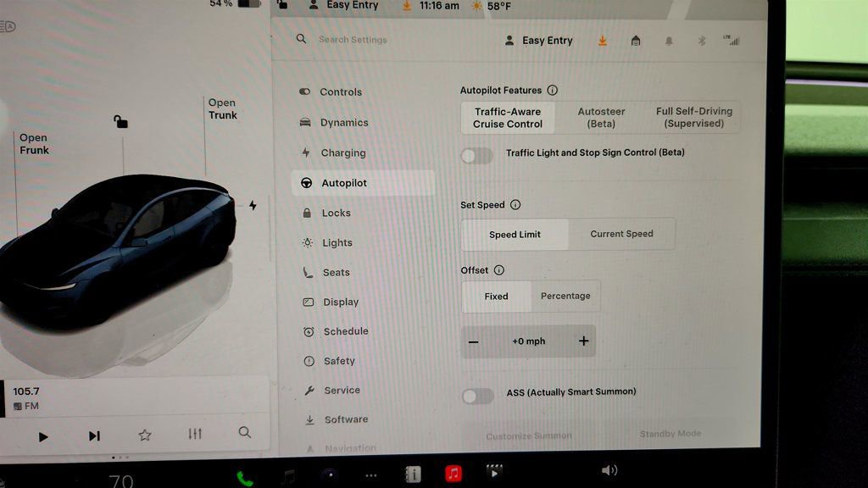Viewport: 868px width, 488px height.
Task: Open all apps ellipsis in dock
Action: point(371,475)
